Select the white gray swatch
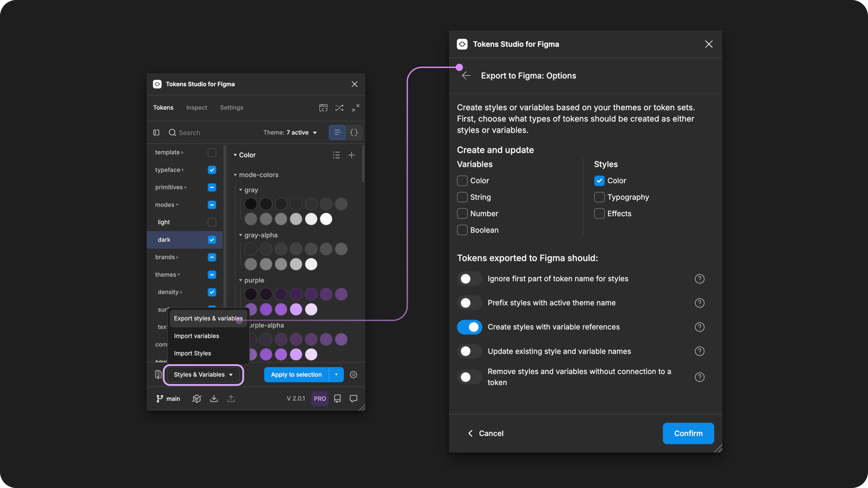 point(326,219)
